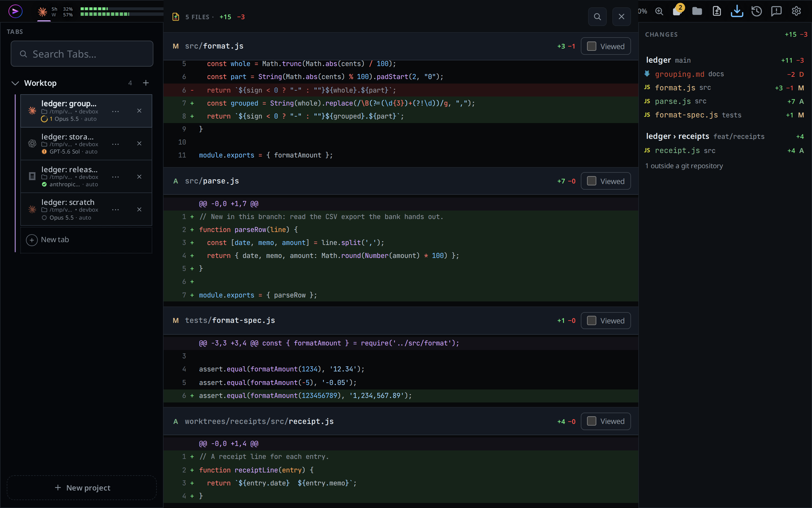Click the green usage progress bars

(122, 11)
